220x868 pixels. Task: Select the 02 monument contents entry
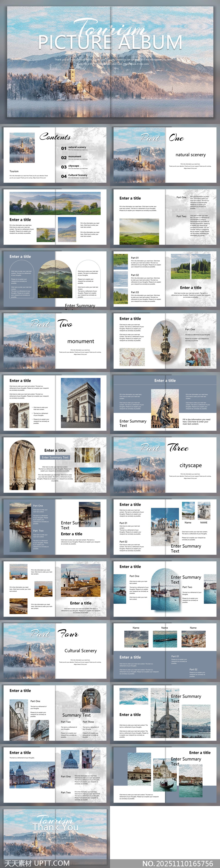pos(74,157)
